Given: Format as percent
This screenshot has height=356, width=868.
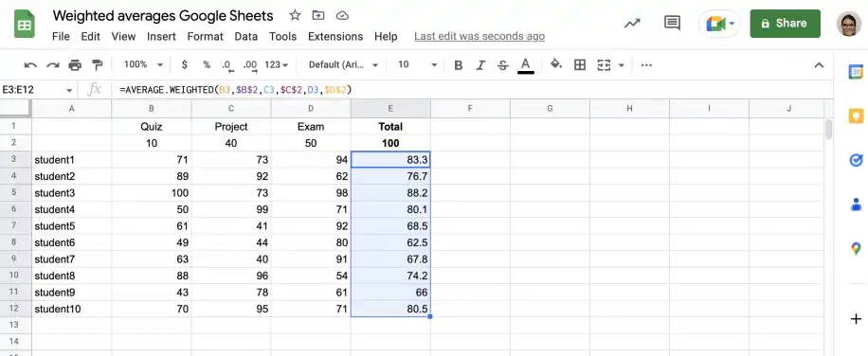Looking at the screenshot, I should 207,64.
